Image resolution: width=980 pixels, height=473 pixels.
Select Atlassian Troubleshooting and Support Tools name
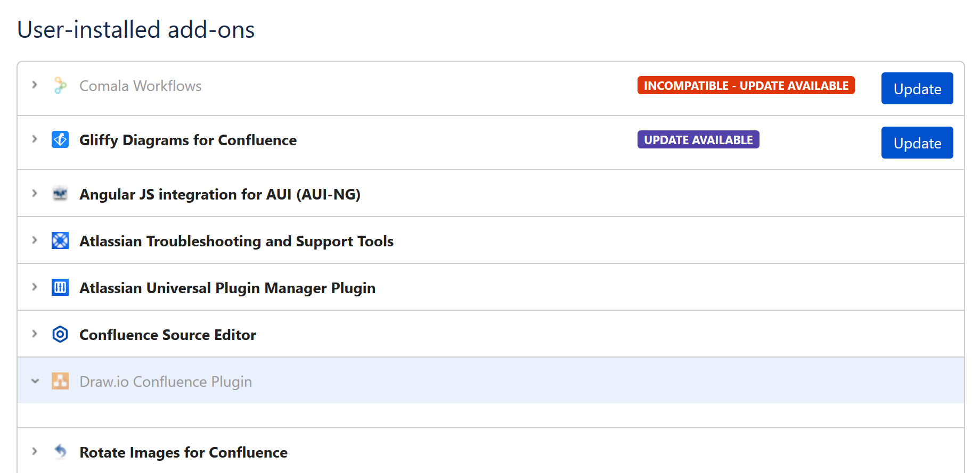coord(236,241)
